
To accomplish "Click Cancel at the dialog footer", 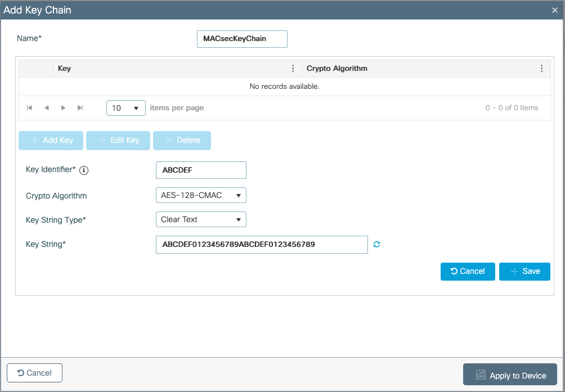I will point(34,373).
